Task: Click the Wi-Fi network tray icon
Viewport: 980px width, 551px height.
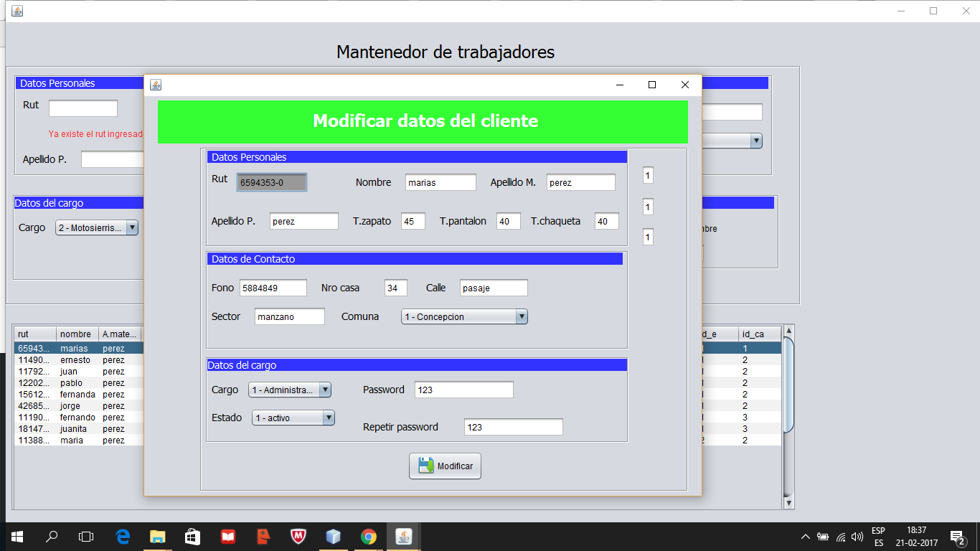Action: coord(841,537)
